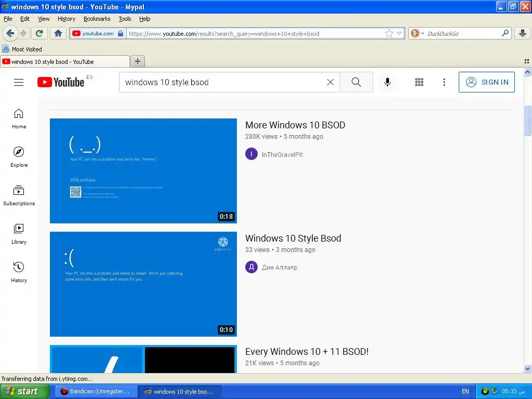This screenshot has width=532, height=399.
Task: Open Library in the sidebar
Action: [19, 234]
